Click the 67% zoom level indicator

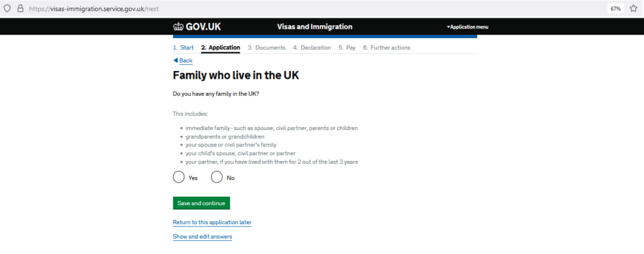[x=615, y=8]
